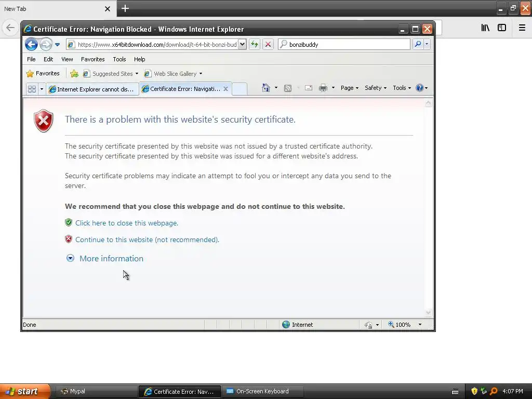Image resolution: width=532 pixels, height=399 pixels.
Task: Open the Print options dropdown arrow
Action: pyautogui.click(x=333, y=88)
